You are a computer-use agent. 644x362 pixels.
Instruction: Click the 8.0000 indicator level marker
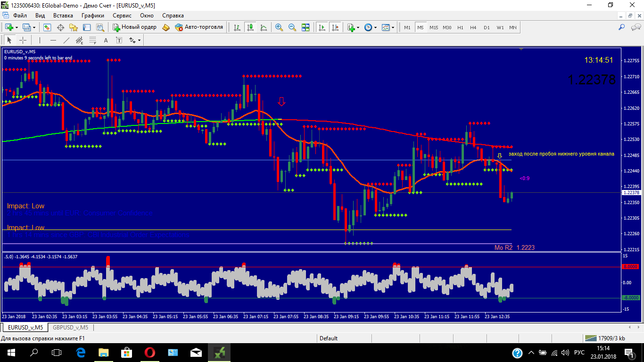click(x=630, y=267)
